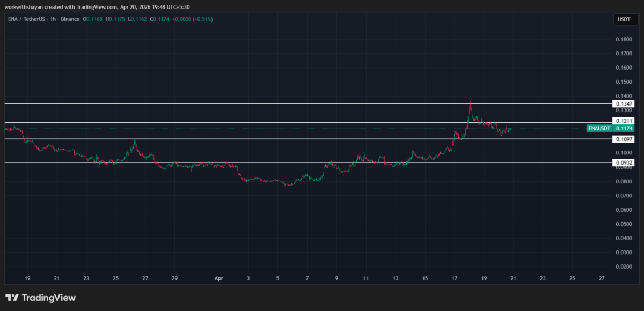Click the 0.1000 mark on price scale
This screenshot has height=311, width=644.
pyautogui.click(x=623, y=153)
